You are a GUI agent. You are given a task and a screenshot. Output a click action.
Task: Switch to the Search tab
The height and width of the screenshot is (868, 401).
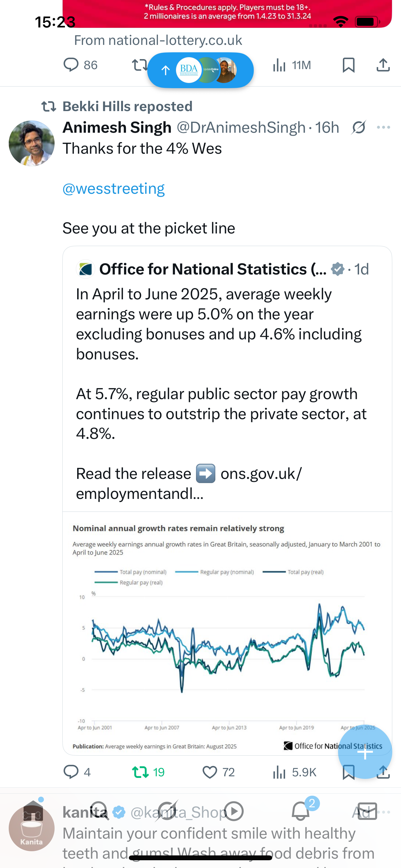(x=99, y=811)
